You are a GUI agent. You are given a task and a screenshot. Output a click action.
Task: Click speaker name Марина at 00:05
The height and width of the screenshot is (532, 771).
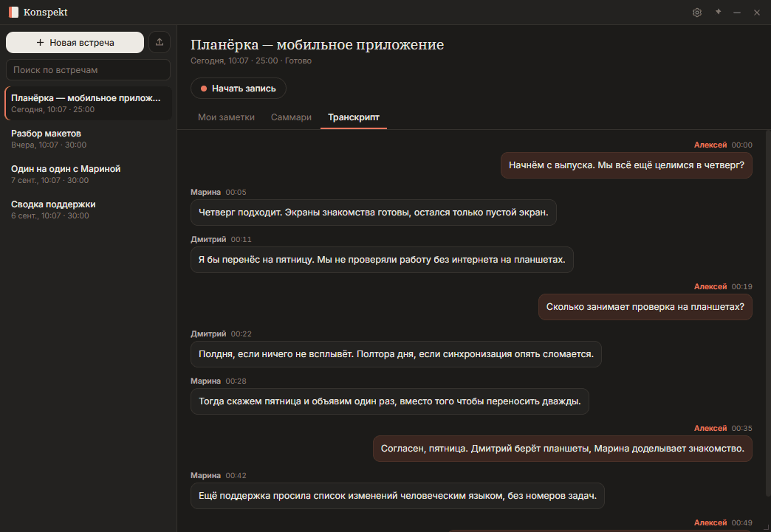click(205, 192)
